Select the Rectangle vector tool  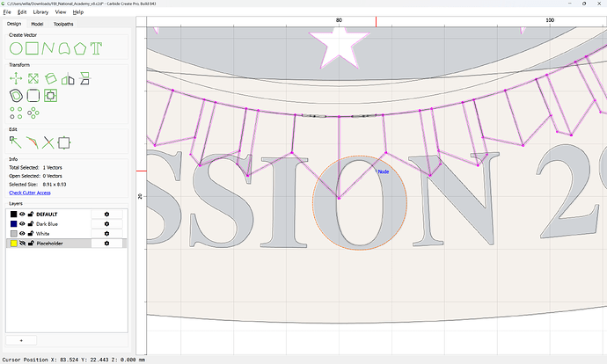click(33, 48)
